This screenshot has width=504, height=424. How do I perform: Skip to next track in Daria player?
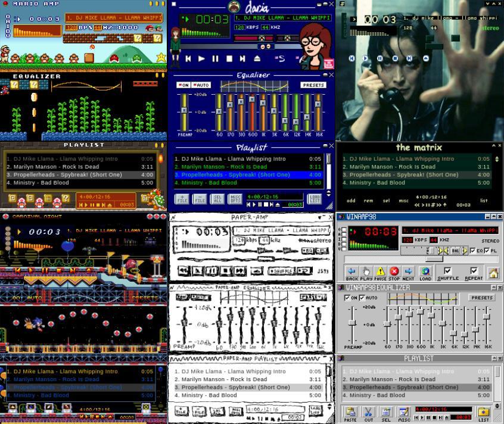242,59
